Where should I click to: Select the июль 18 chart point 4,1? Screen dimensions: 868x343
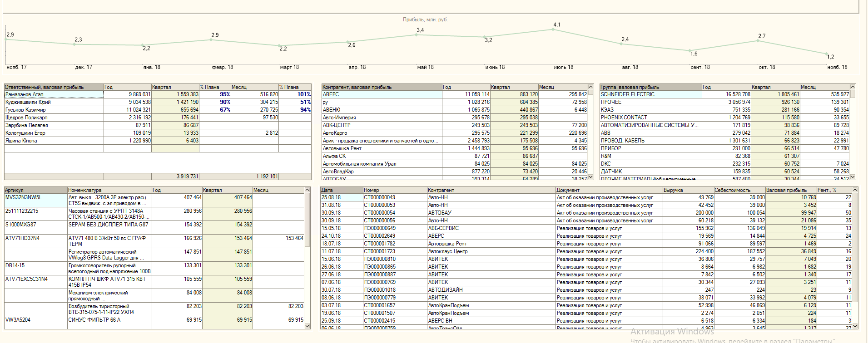[x=553, y=29]
